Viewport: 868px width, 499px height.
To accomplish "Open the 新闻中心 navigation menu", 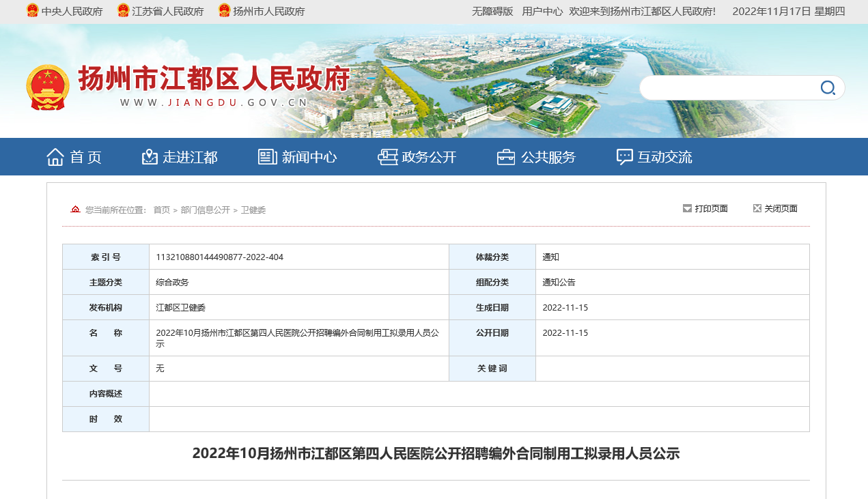I will point(309,157).
